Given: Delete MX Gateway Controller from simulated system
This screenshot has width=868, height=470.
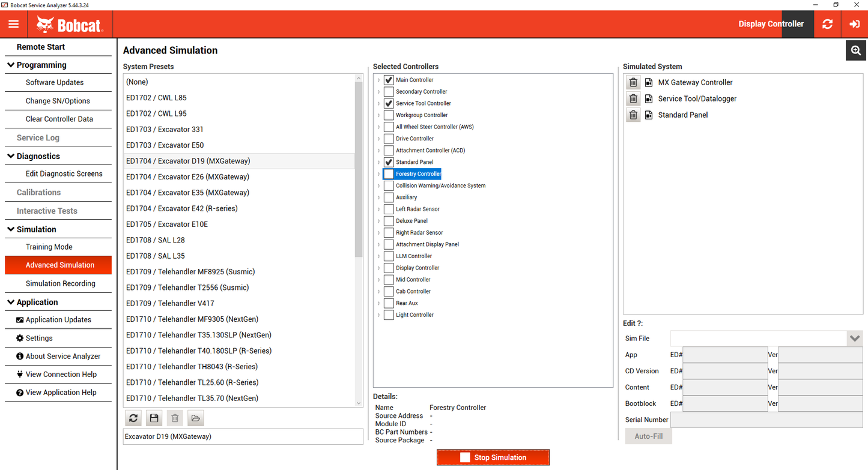Looking at the screenshot, I should 633,82.
